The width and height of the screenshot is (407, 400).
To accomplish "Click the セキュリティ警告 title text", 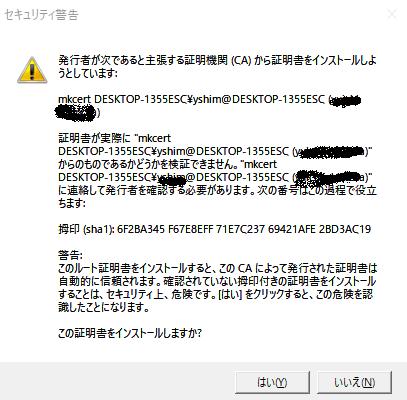I will 42,15.
